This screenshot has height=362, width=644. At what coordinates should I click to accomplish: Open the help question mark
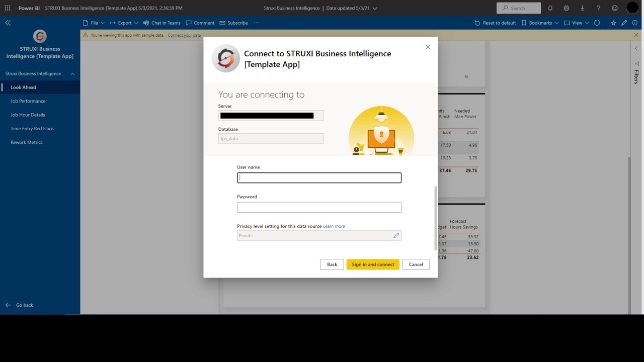click(598, 8)
